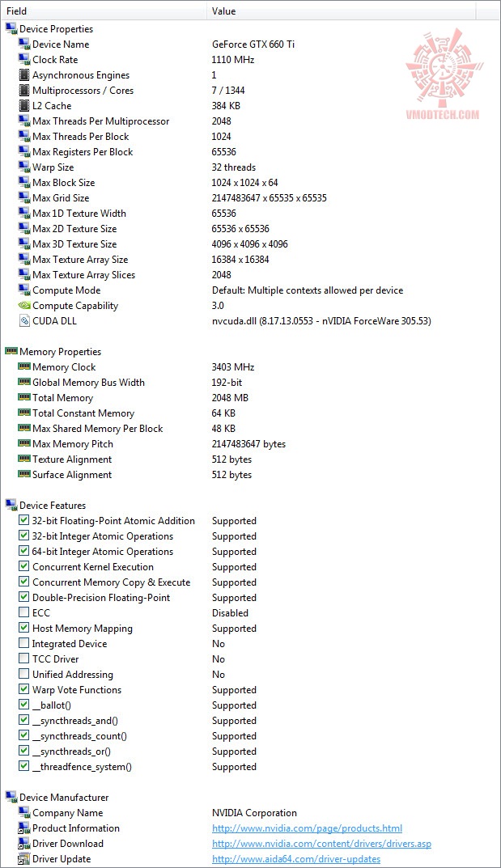Click the Warp Size row icon
501x868 pixels.
(x=23, y=167)
